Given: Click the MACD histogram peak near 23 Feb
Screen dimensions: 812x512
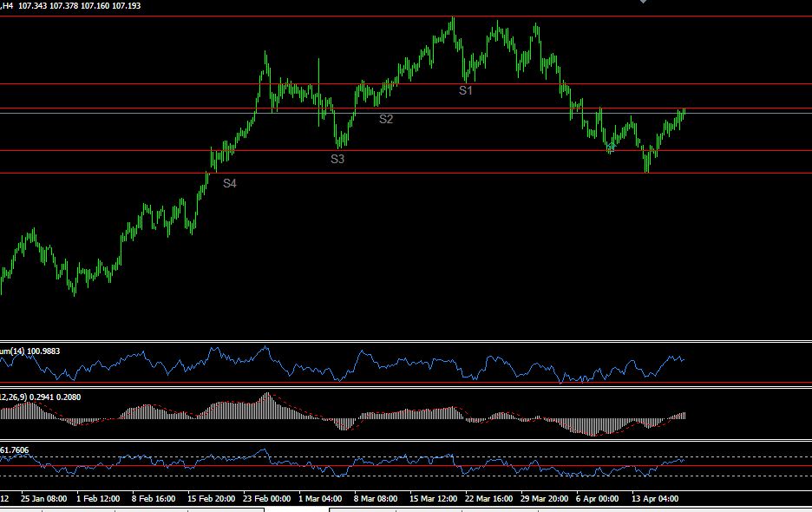Looking at the screenshot, I should point(267,397).
